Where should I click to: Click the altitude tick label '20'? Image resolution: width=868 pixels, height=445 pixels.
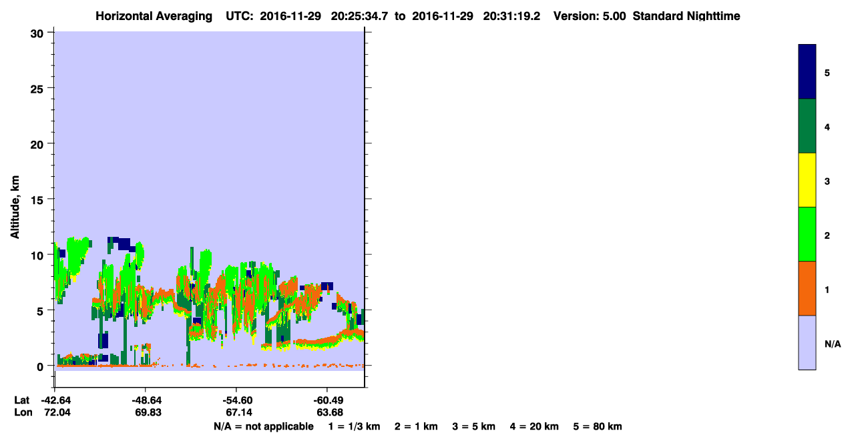[x=39, y=143]
